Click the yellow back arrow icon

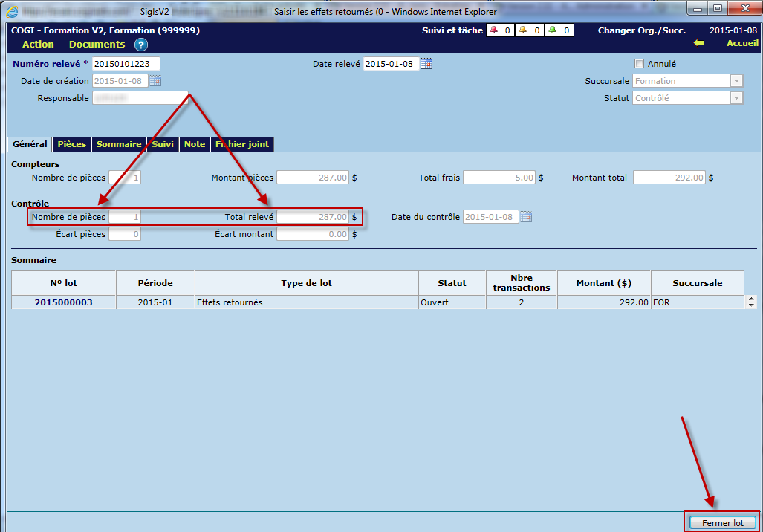pyautogui.click(x=698, y=44)
